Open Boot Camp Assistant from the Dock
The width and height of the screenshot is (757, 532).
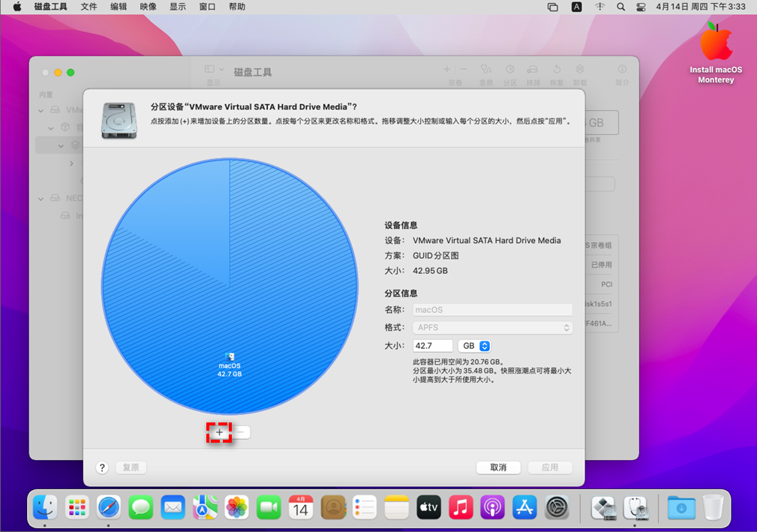point(603,507)
